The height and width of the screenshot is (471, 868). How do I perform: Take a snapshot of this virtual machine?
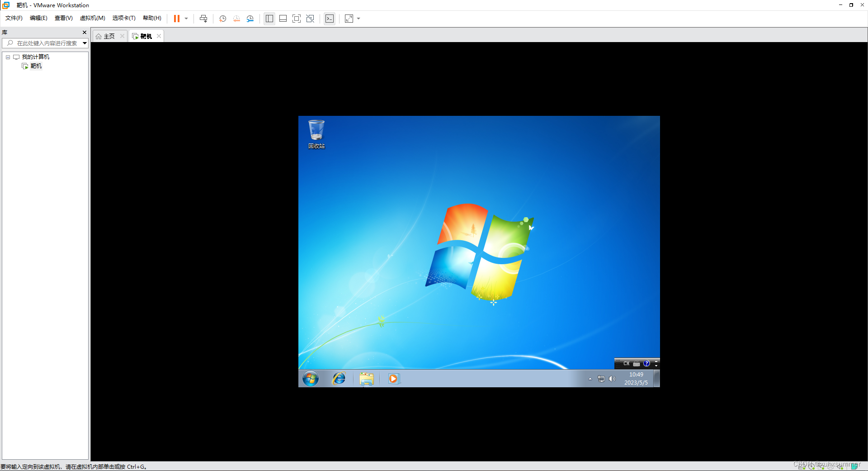[223, 19]
